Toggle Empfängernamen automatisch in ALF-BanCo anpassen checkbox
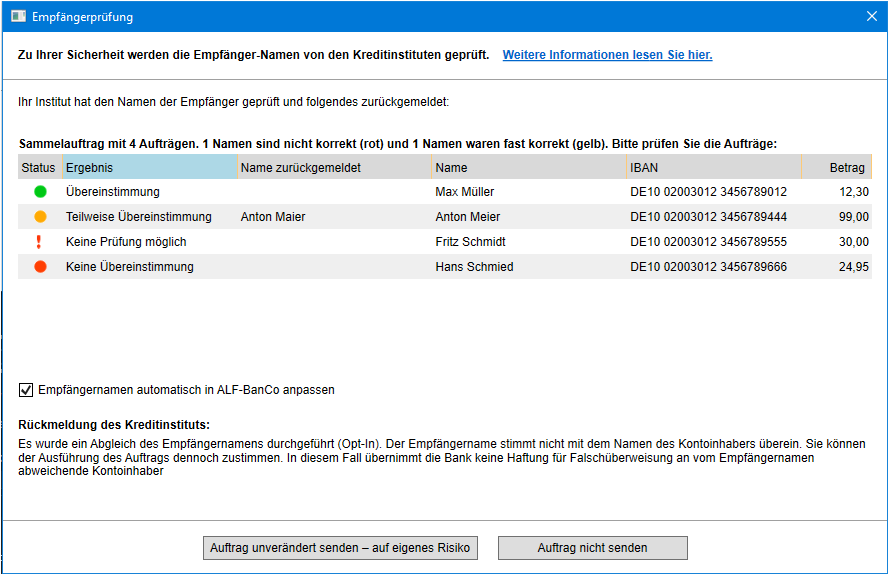 coord(26,390)
